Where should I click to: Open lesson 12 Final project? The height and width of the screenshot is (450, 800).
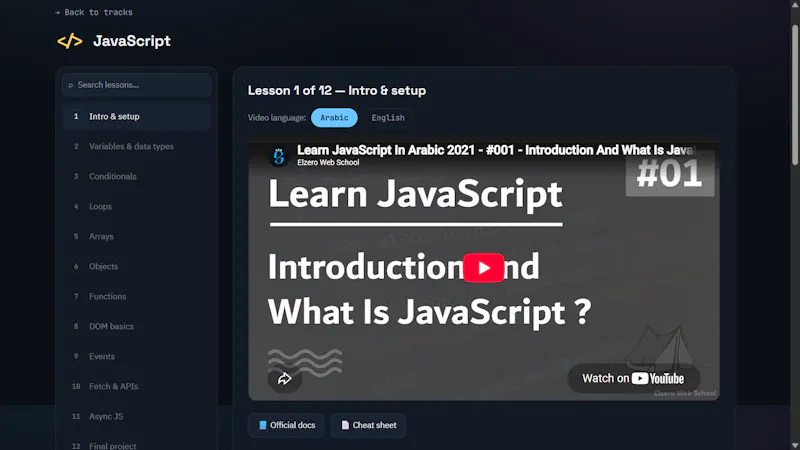tap(137, 444)
